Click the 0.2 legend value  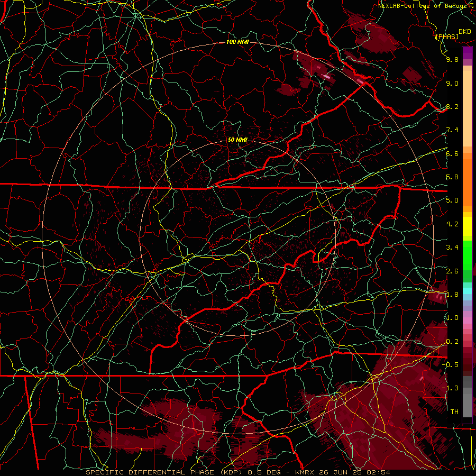(x=452, y=342)
